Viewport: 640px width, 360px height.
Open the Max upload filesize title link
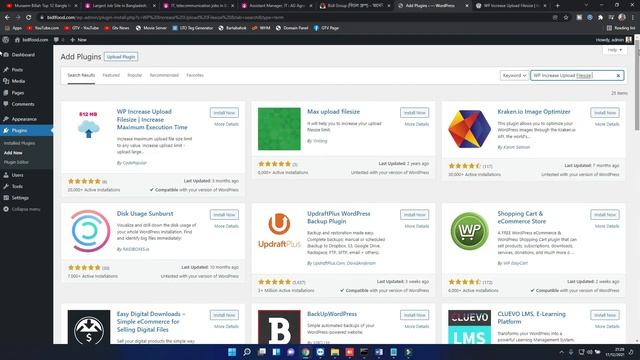point(333,112)
